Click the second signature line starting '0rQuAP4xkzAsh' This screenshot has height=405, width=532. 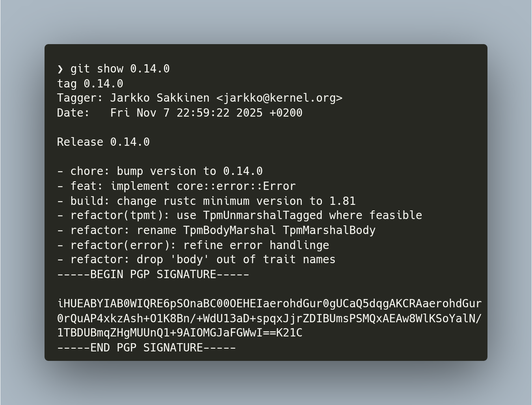(x=269, y=319)
